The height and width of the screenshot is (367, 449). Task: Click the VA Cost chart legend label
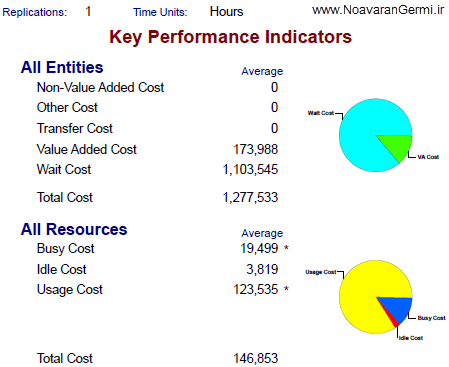pyautogui.click(x=428, y=157)
